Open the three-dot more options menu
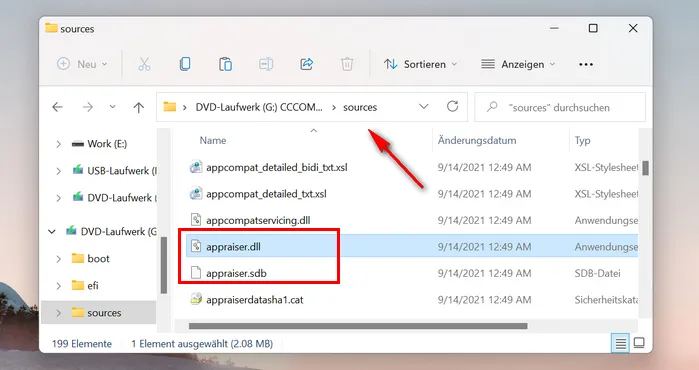The height and width of the screenshot is (370, 699). 586,65
